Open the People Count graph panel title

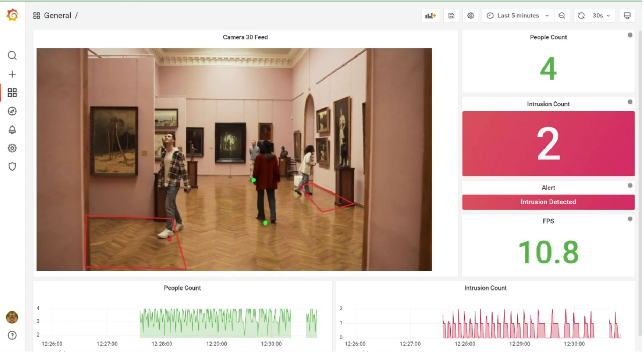[182, 288]
